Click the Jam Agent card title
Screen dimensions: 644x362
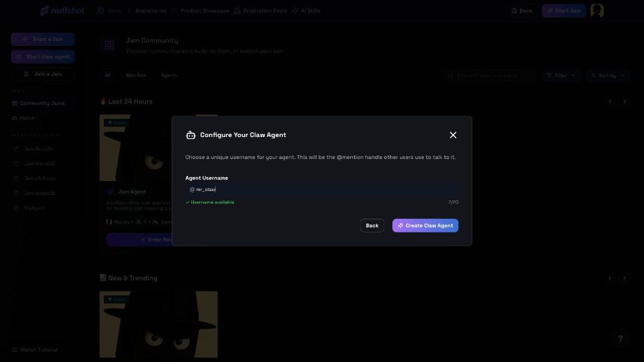132,192
